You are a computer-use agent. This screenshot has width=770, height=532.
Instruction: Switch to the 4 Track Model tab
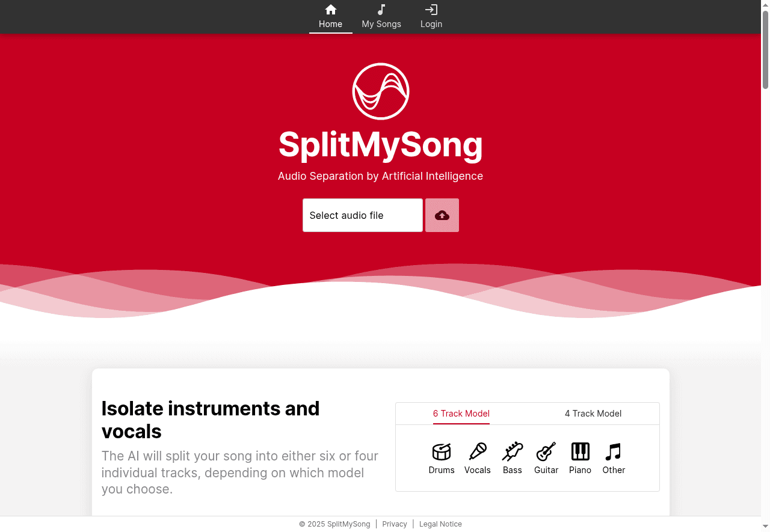[x=593, y=414]
